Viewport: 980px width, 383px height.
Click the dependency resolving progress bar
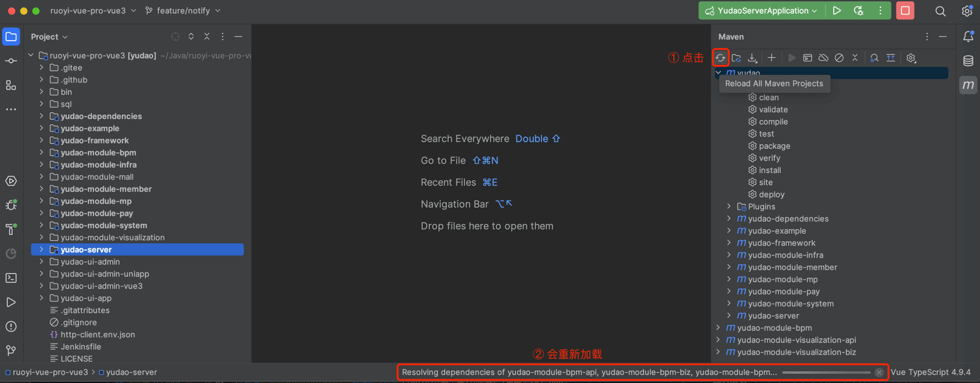pos(826,373)
